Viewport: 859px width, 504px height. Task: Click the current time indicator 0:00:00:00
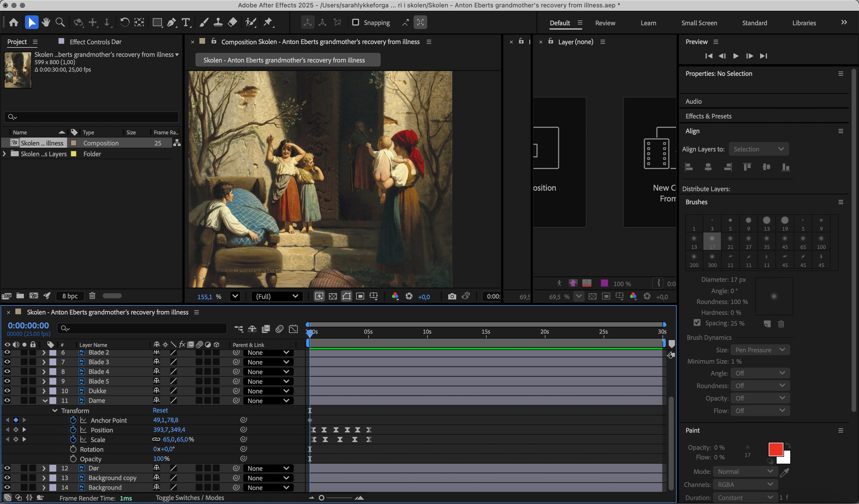(x=28, y=325)
